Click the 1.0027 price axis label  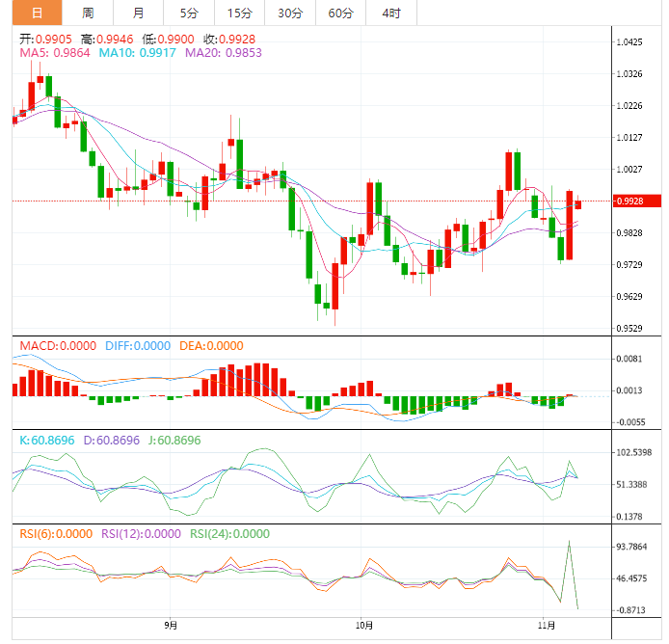pyautogui.click(x=629, y=170)
